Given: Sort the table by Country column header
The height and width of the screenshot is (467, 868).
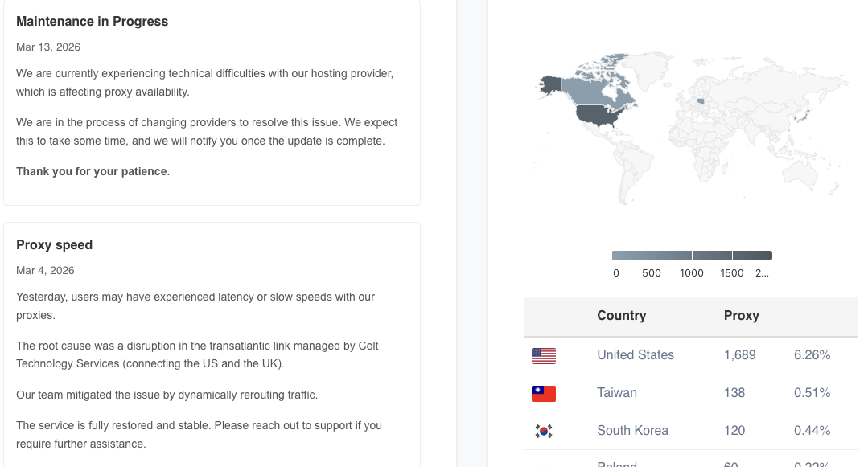Looking at the screenshot, I should click(621, 316).
